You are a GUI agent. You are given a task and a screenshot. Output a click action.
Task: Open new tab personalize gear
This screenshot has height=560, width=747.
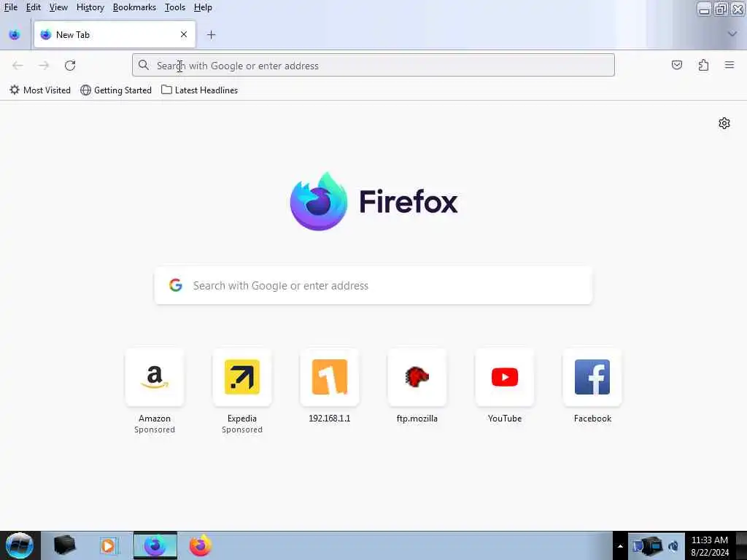(724, 123)
